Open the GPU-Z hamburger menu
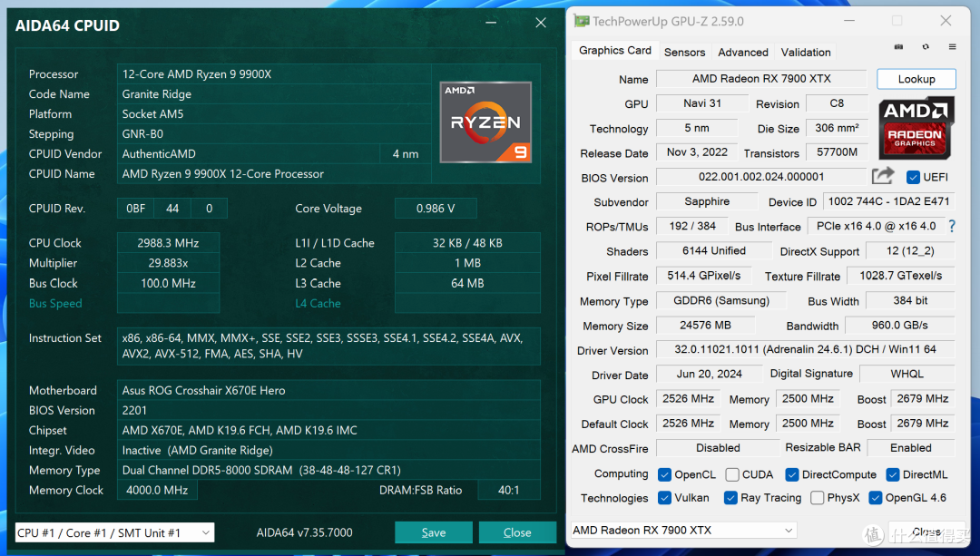980x556 pixels. pos(950,46)
